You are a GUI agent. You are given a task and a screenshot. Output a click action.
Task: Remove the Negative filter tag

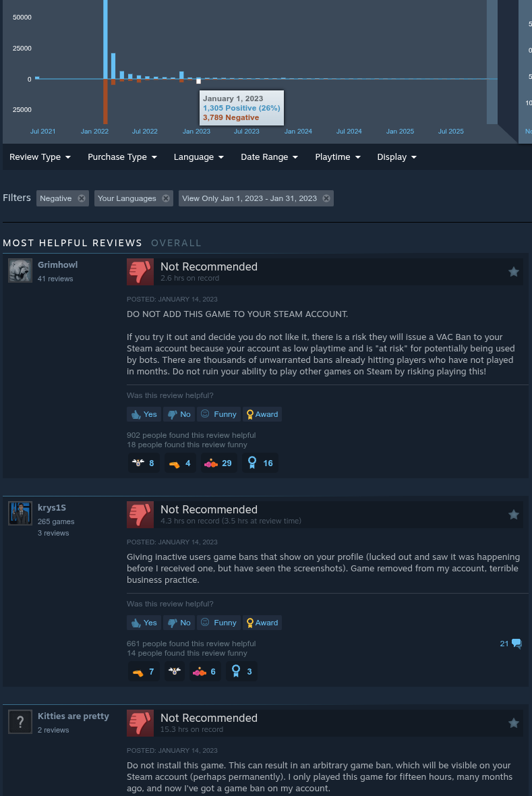pyautogui.click(x=81, y=198)
